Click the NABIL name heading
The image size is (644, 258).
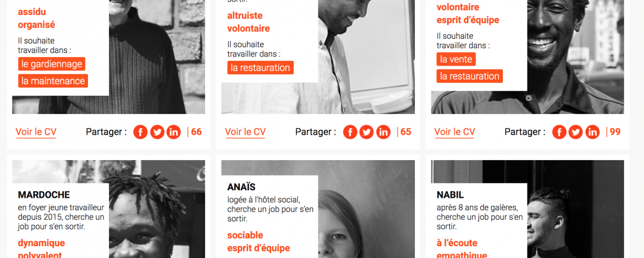coord(450,195)
